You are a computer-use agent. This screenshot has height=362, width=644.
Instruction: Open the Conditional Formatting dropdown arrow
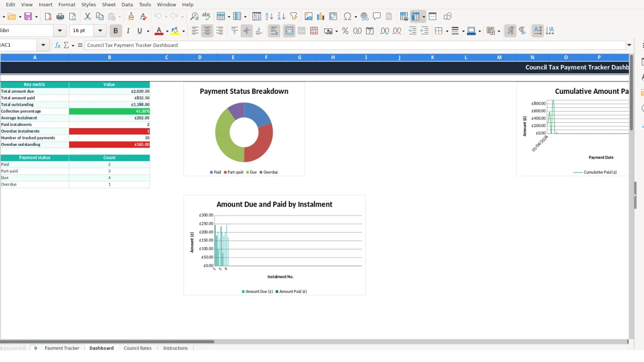[x=499, y=31]
